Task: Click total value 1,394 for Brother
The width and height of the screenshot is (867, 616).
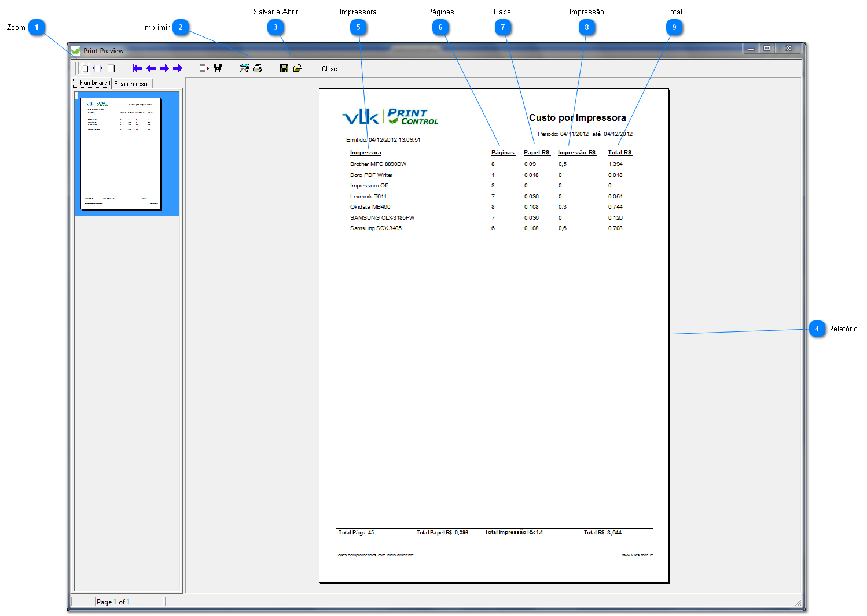Action: [x=615, y=164]
